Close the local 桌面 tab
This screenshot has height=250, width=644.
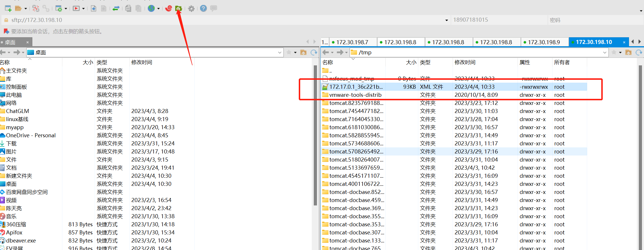pos(28,42)
